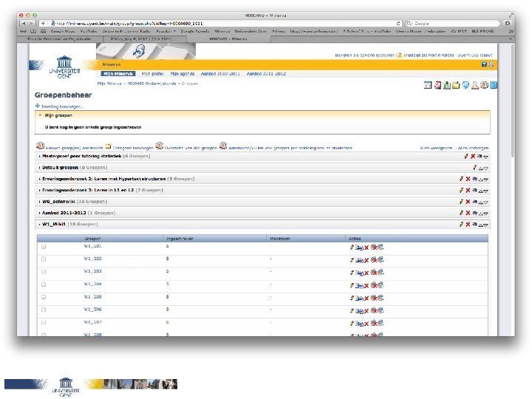Open the globe icon in course toolbar

465,85
